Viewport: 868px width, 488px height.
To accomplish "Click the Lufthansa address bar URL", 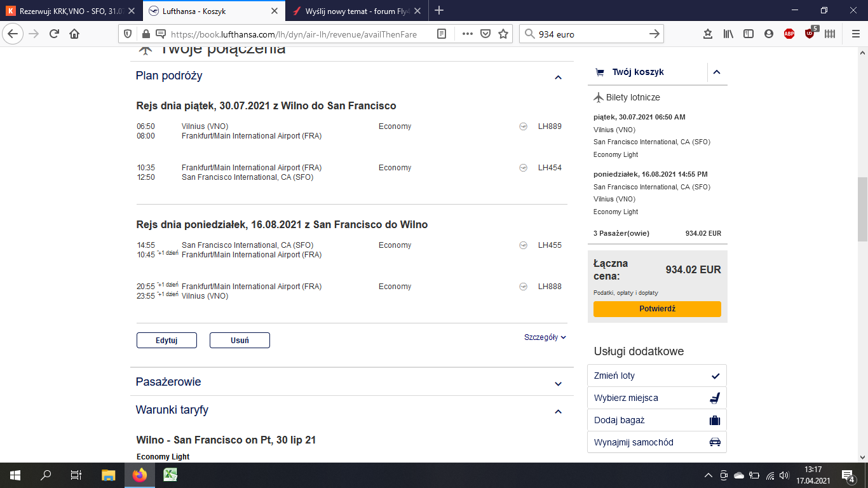I will point(294,34).
